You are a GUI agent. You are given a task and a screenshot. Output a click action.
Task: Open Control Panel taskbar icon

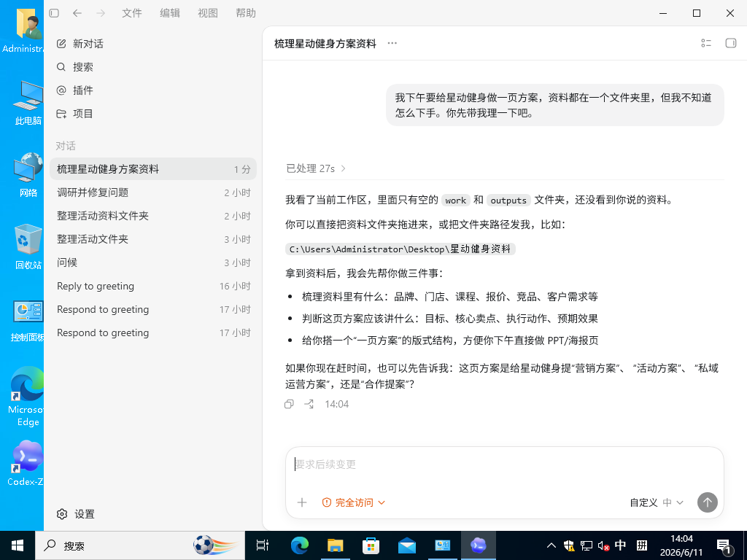443,545
